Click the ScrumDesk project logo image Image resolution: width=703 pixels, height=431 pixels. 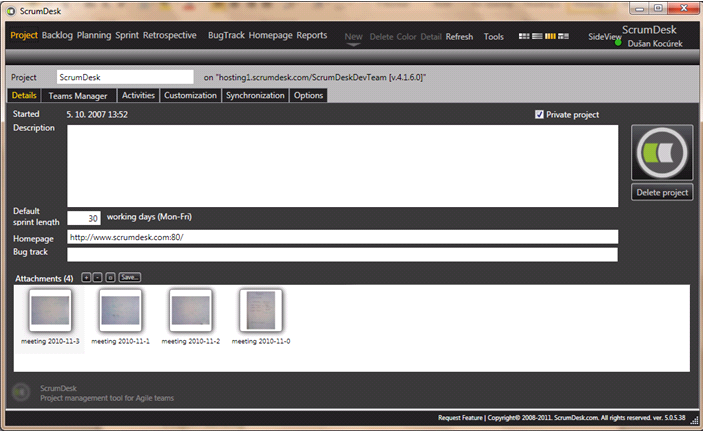point(662,152)
